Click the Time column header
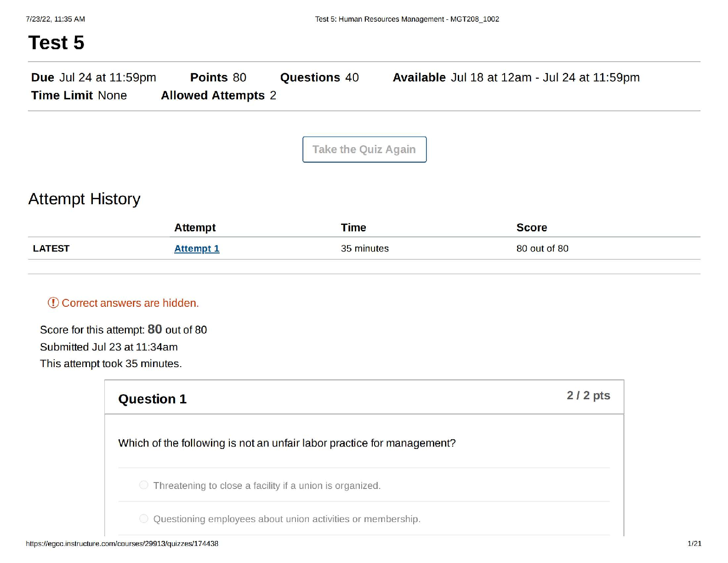The image size is (728, 563). click(353, 228)
